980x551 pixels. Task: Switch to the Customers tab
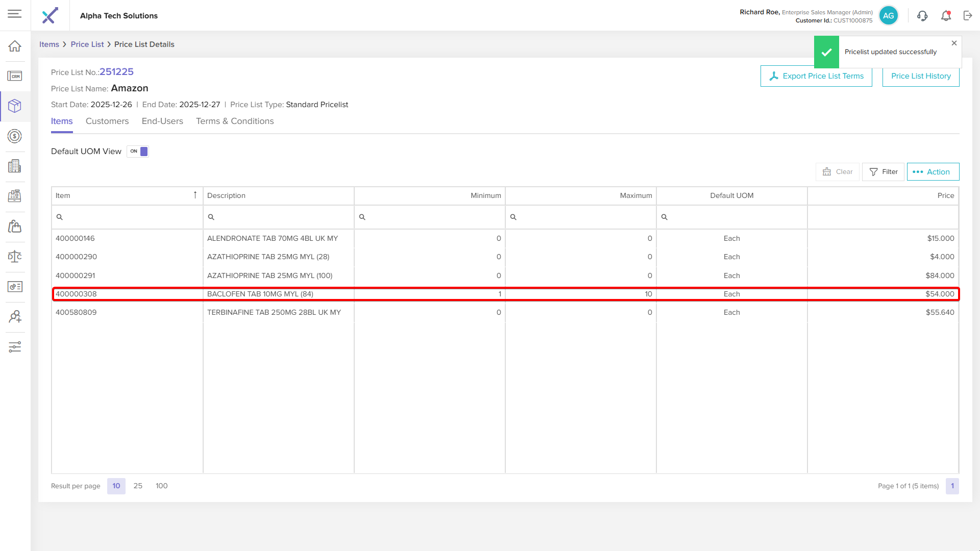(x=107, y=121)
